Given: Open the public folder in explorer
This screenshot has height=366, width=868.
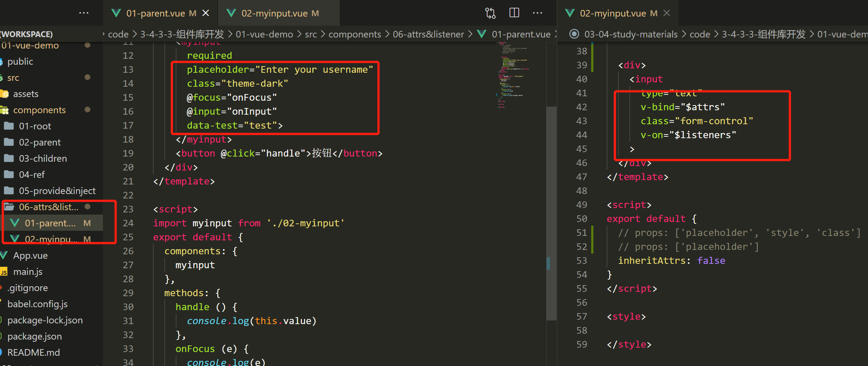Looking at the screenshot, I should [x=20, y=61].
